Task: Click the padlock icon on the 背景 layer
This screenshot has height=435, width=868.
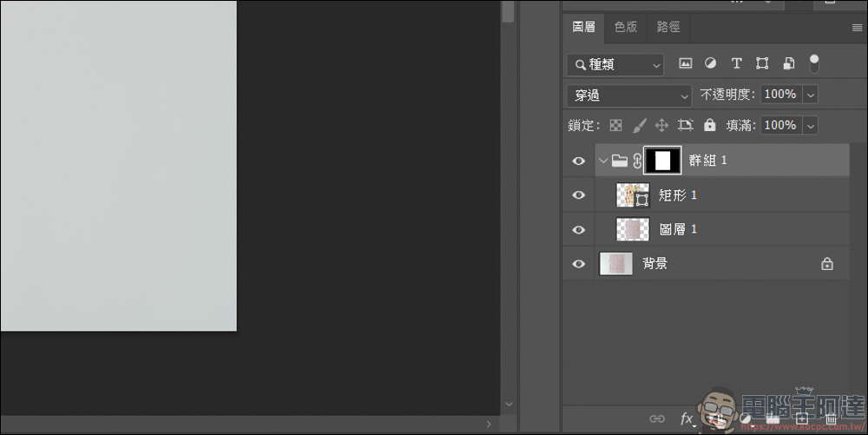Action: (827, 264)
